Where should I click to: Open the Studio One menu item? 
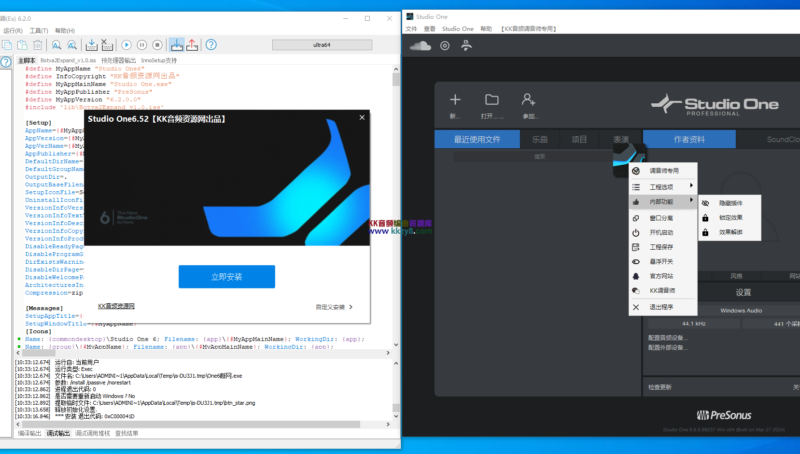[458, 29]
